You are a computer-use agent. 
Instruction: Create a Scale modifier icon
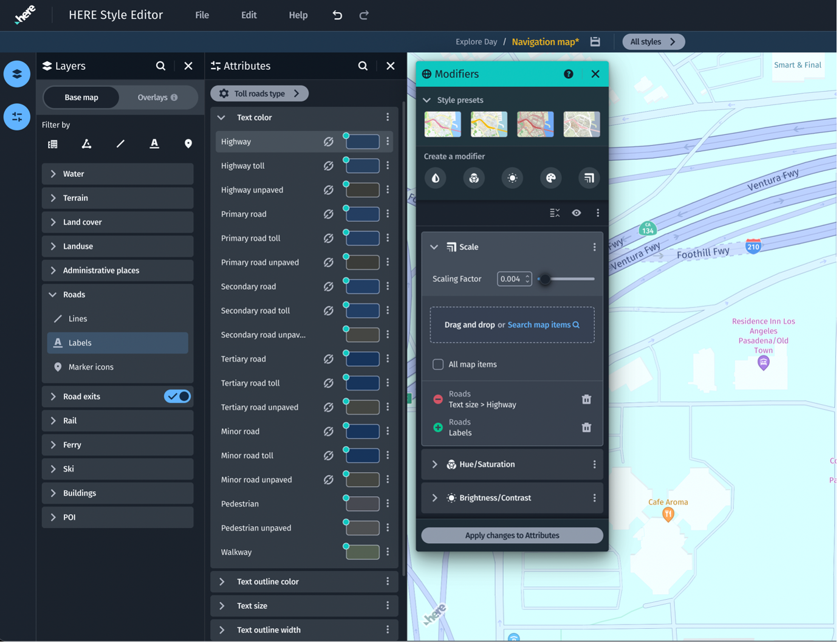(589, 178)
